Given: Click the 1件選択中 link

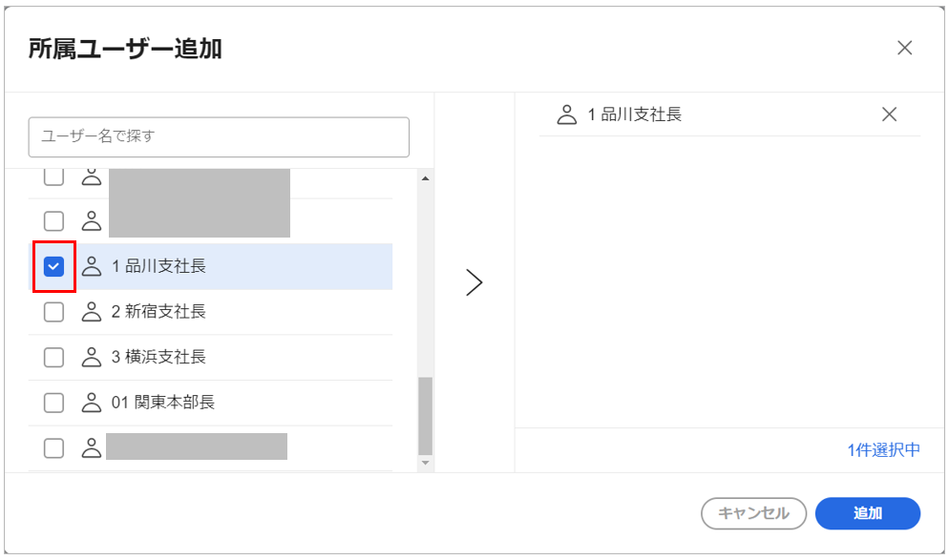Looking at the screenshot, I should [884, 450].
